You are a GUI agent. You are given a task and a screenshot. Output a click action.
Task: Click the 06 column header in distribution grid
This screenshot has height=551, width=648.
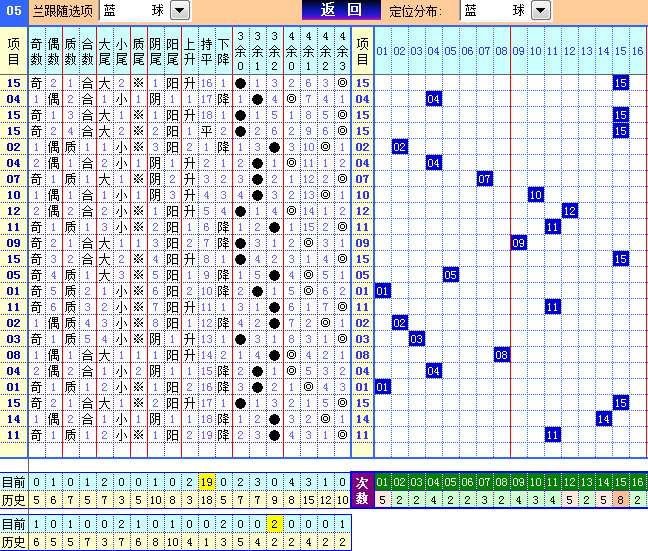pyautogui.click(x=467, y=51)
